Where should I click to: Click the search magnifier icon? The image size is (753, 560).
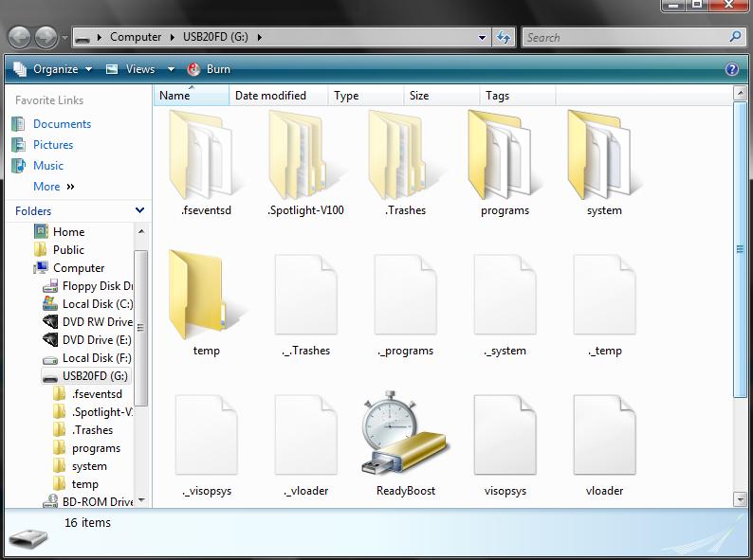pos(735,36)
